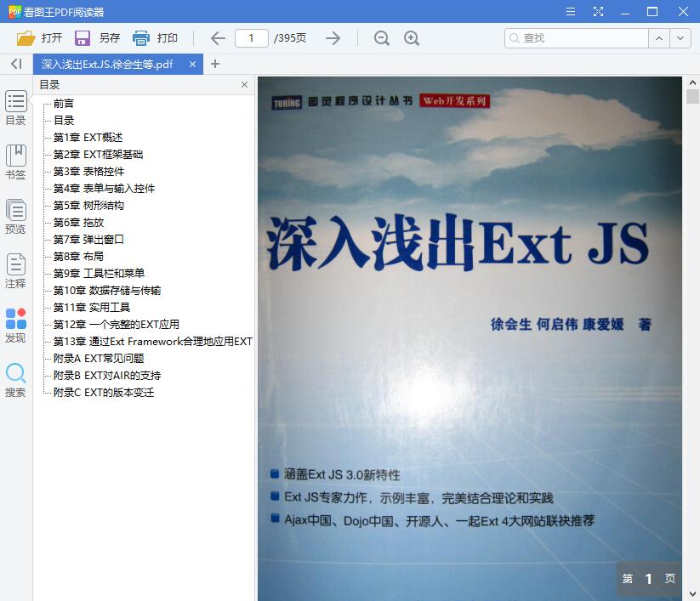This screenshot has height=601, width=700.
Task: Open the hamburger menu in title bar
Action: (x=571, y=12)
